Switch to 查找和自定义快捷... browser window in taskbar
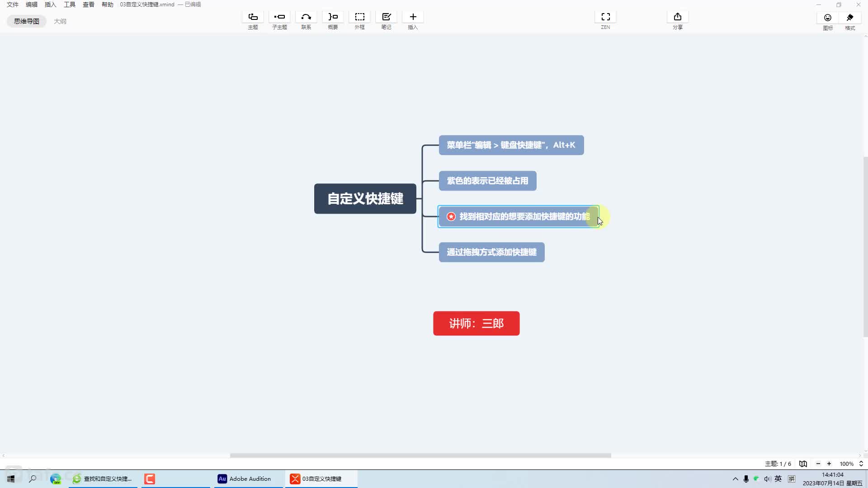Viewport: 868px width, 488px height. 103,479
